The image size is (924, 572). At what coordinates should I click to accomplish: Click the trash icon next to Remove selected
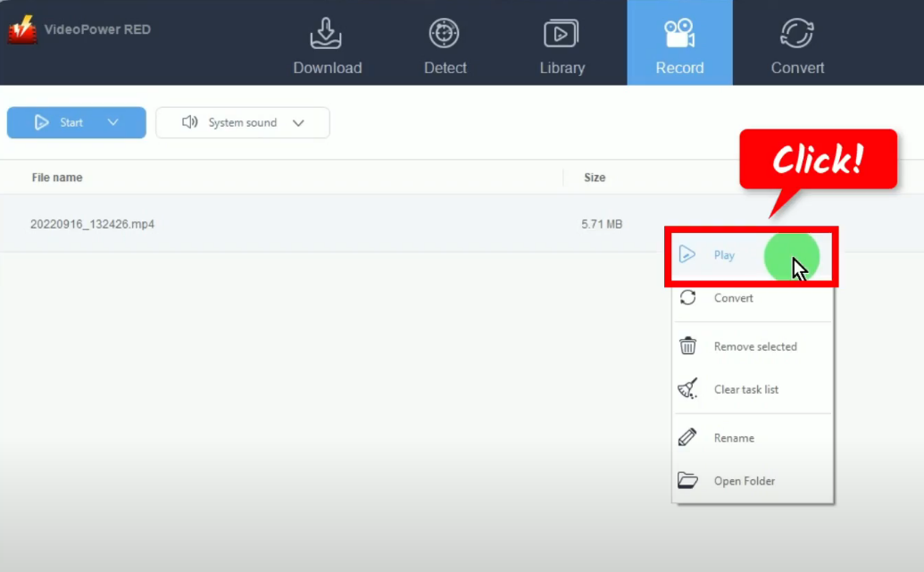point(687,346)
